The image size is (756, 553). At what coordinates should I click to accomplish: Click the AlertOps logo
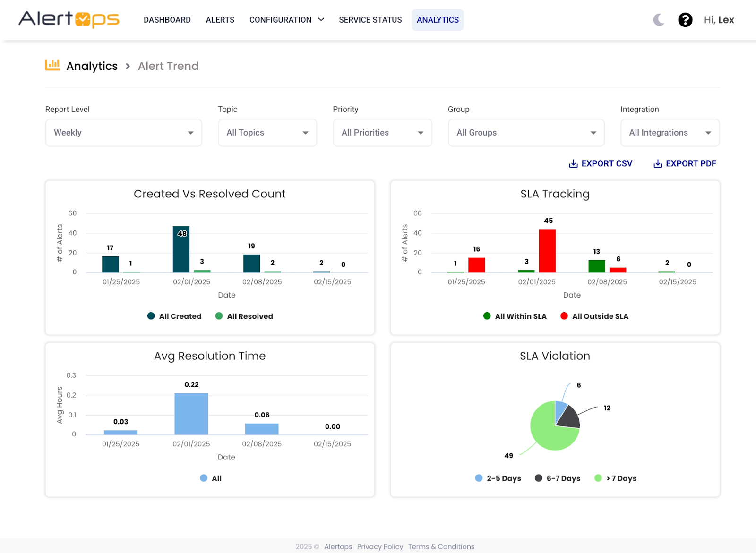(x=69, y=19)
